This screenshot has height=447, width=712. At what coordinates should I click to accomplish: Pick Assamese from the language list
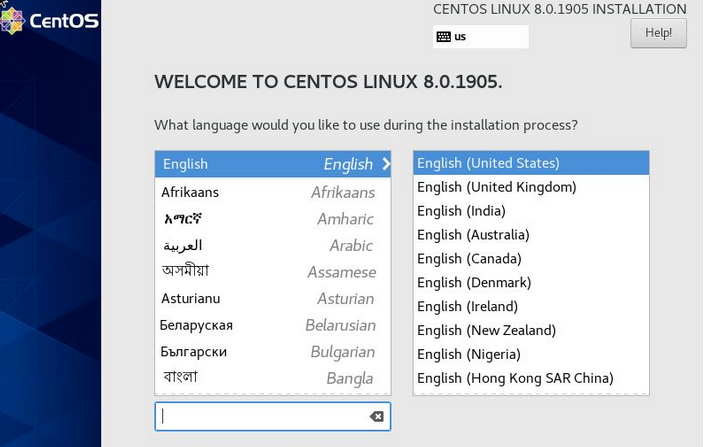(272, 272)
